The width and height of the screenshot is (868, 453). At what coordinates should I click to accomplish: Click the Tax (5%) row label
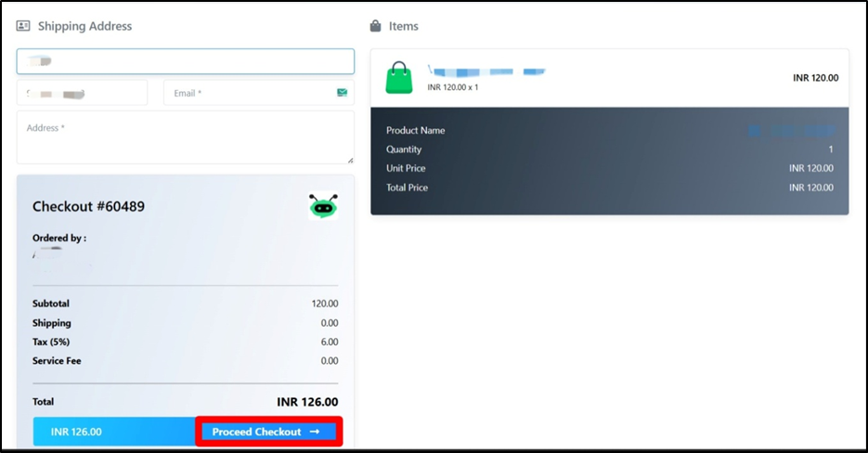point(51,342)
